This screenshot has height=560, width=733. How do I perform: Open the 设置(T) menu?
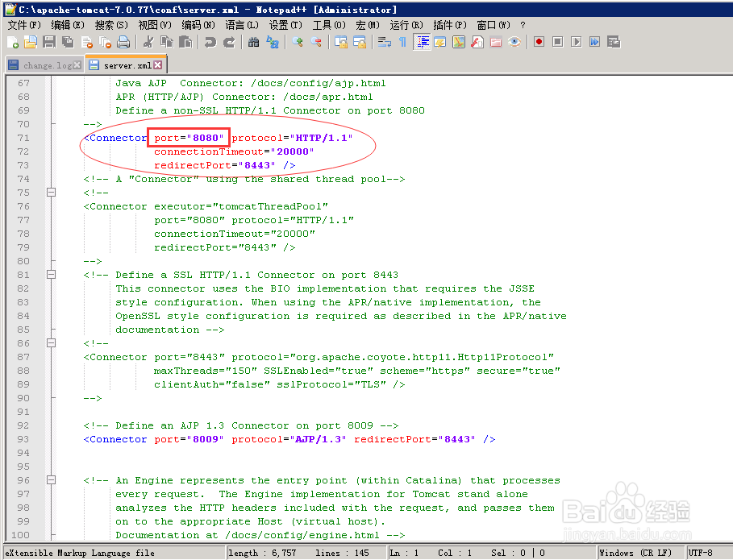[x=285, y=25]
